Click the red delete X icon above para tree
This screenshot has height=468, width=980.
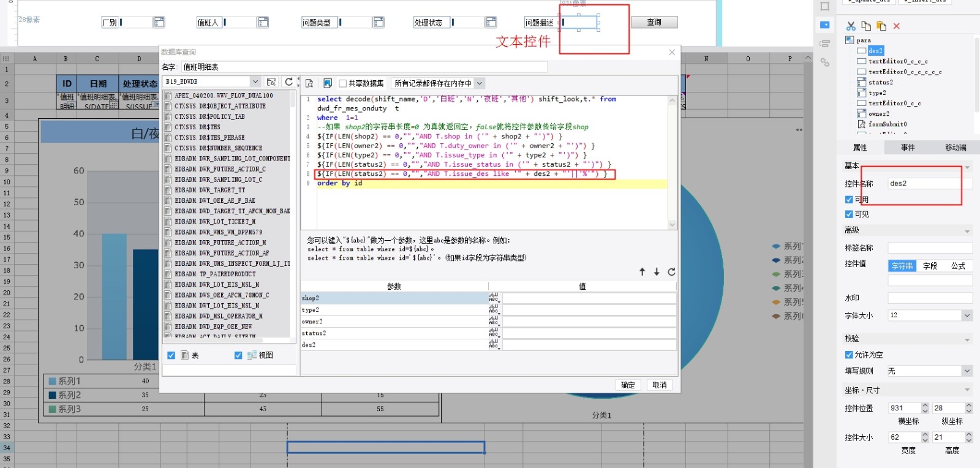coord(897,26)
